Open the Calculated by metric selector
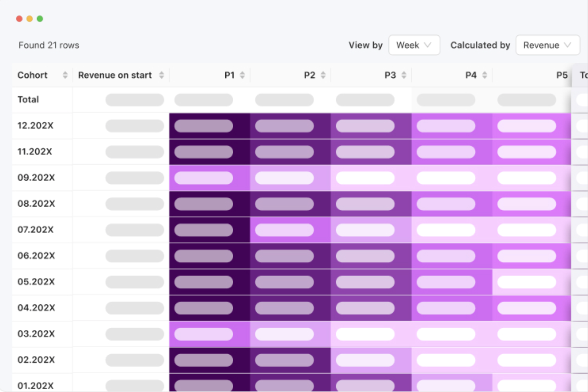This screenshot has width=588, height=392. click(x=547, y=45)
